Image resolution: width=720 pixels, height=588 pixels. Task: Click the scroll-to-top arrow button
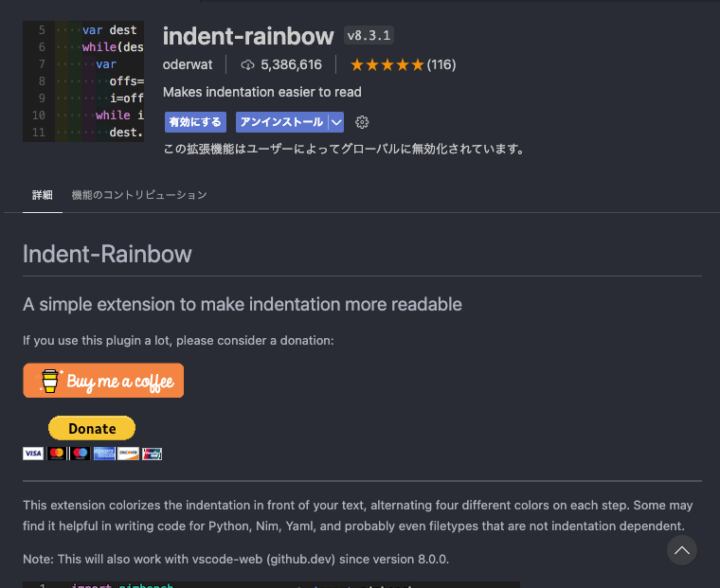coord(682,550)
